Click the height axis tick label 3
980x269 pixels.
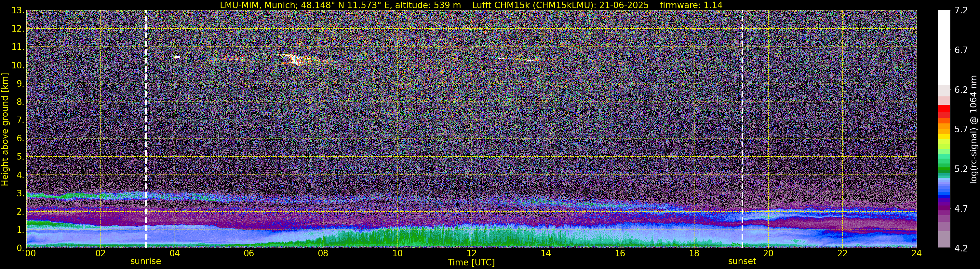click(20, 193)
